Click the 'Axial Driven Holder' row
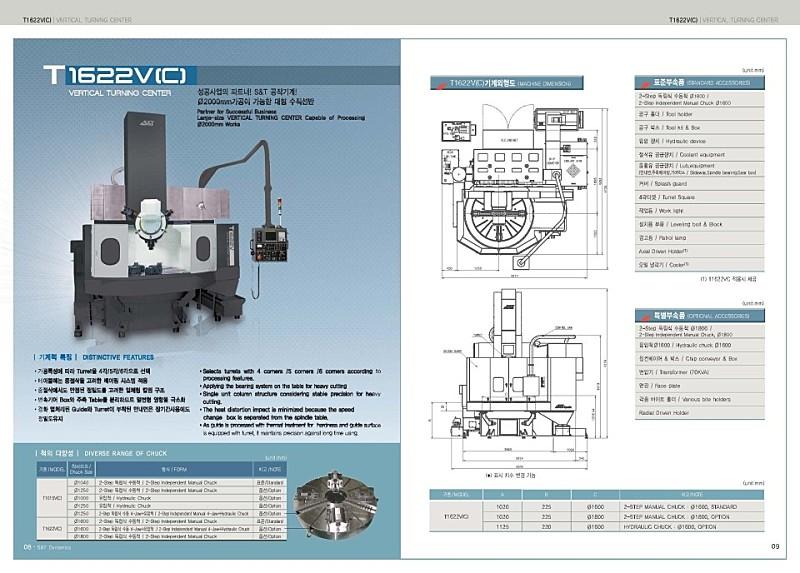 point(699,252)
